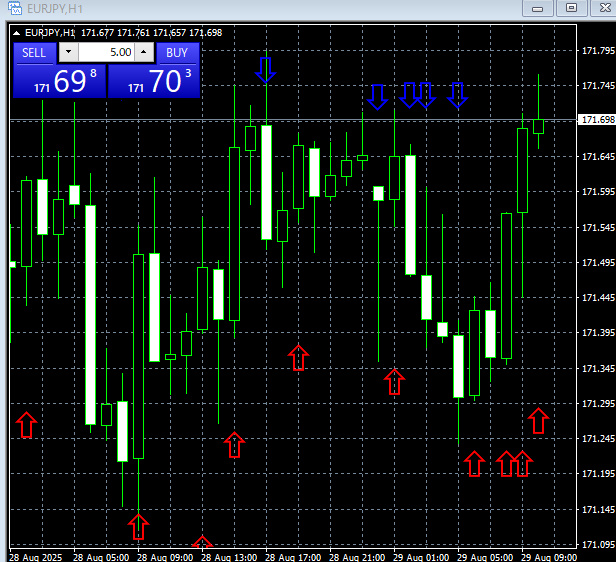Click the 171.395 price scale label
Screen dimensions: 616x562
pyautogui.click(x=598, y=333)
